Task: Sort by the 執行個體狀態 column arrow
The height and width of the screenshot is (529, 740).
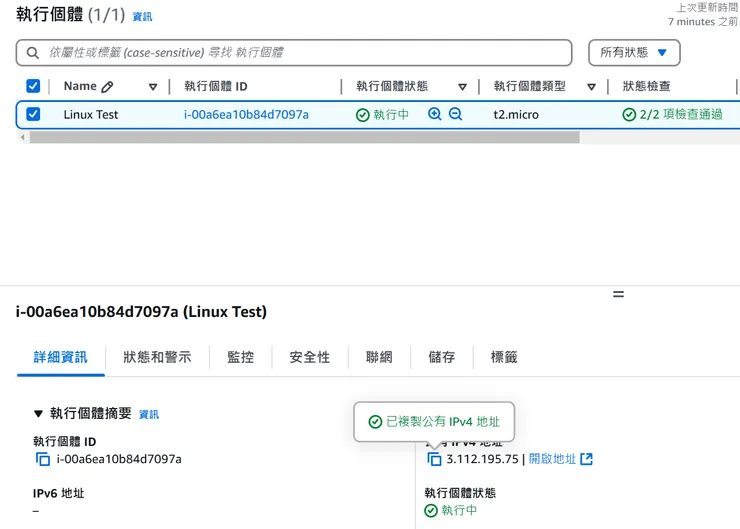Action: pyautogui.click(x=462, y=87)
